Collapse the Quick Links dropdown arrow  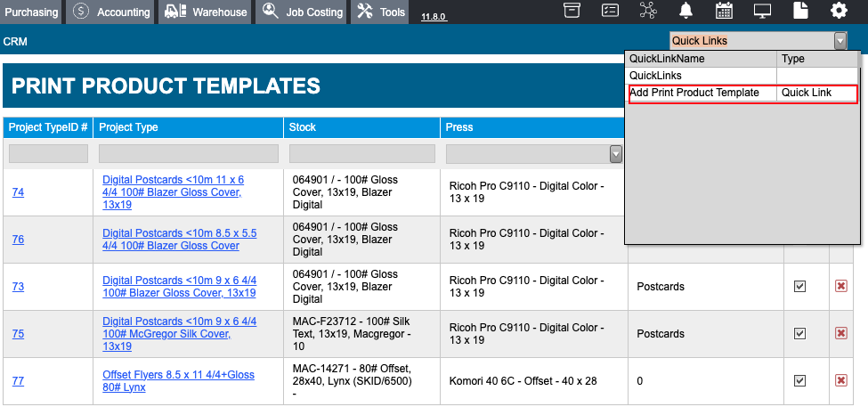click(x=840, y=41)
